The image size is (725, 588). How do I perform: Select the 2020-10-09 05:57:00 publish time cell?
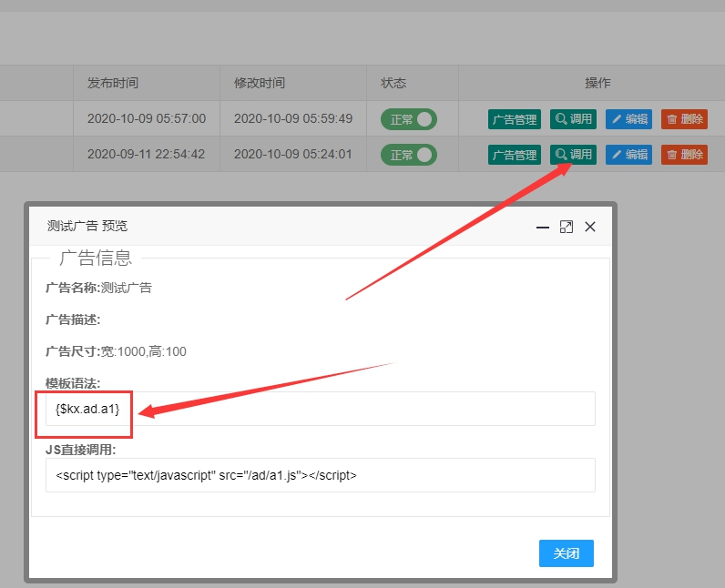(x=147, y=118)
